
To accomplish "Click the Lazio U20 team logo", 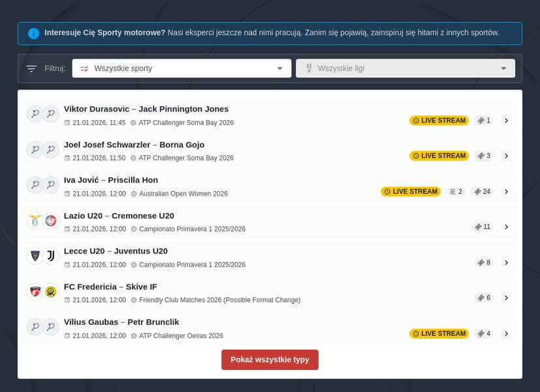I will tap(35, 221).
